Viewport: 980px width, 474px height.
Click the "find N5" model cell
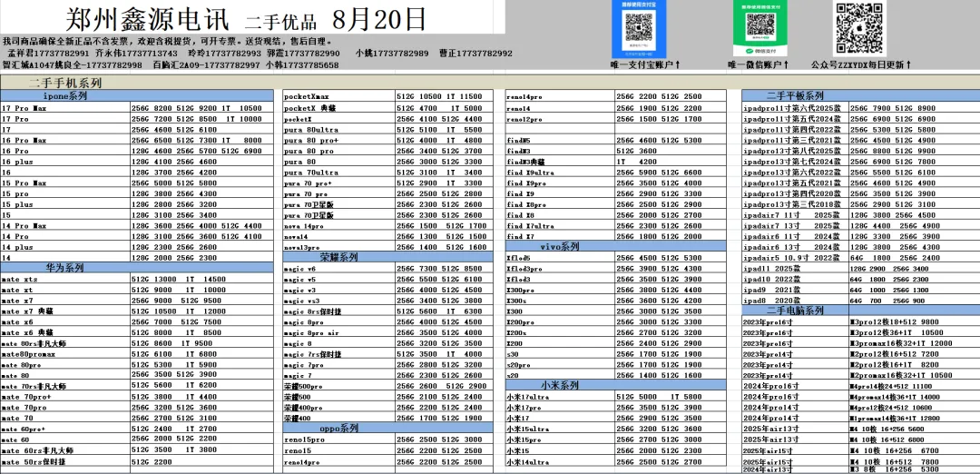(x=560, y=140)
